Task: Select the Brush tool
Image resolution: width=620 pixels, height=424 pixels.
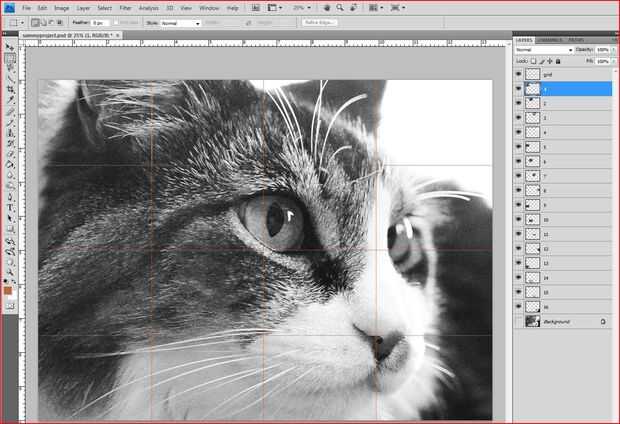Action: tap(10, 123)
